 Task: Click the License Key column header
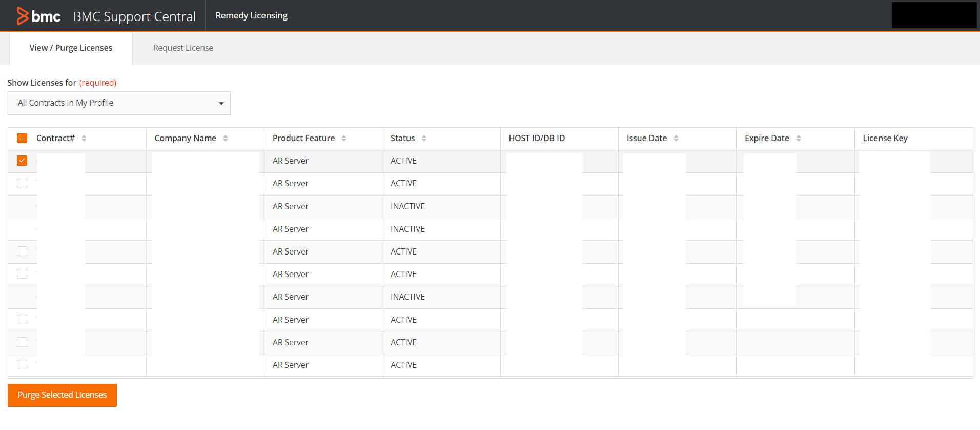tap(885, 139)
